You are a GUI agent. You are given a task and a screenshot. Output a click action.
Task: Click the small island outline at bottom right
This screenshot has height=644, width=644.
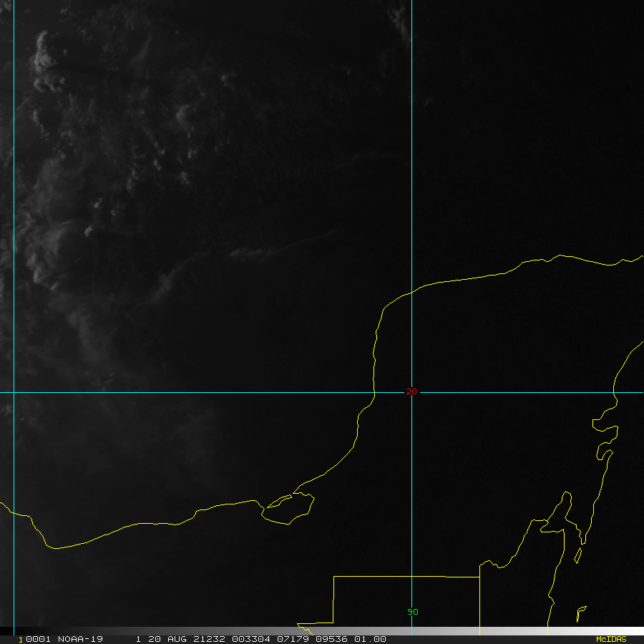(x=581, y=613)
